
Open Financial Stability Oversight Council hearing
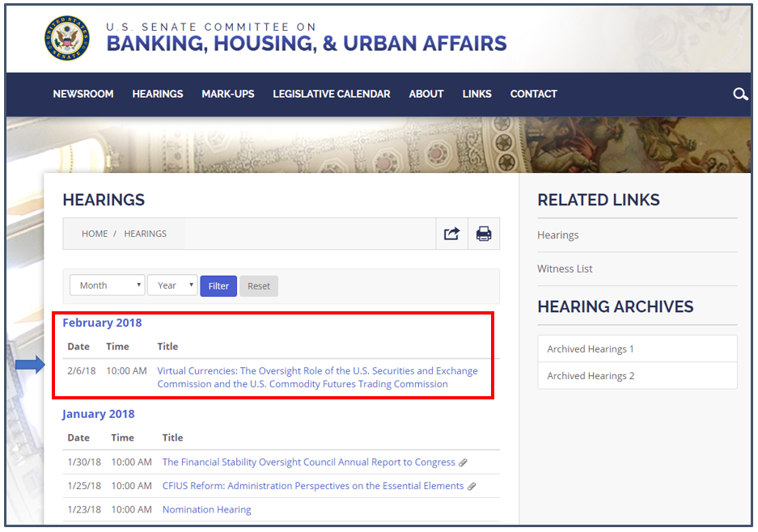click(x=308, y=462)
